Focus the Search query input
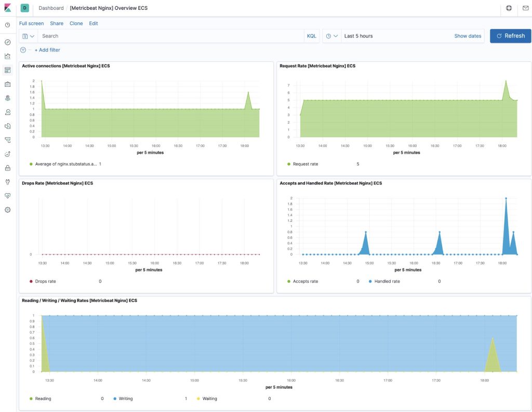Image resolution: width=532 pixels, height=412 pixels. [170, 36]
